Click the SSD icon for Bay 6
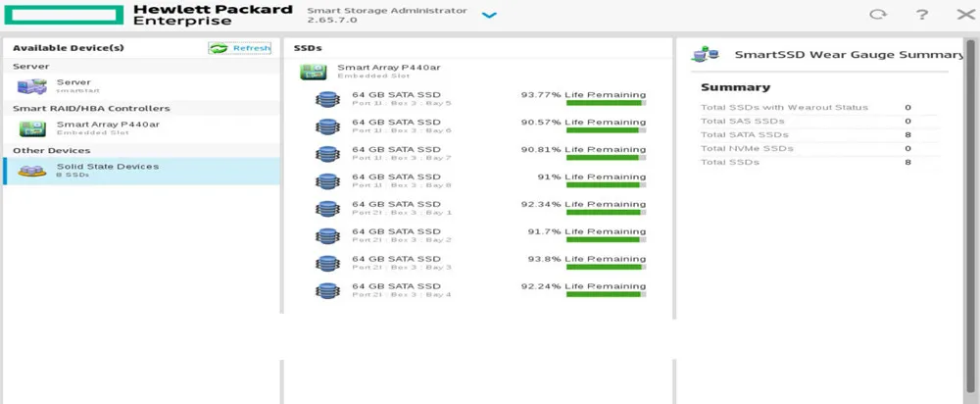 point(327,126)
